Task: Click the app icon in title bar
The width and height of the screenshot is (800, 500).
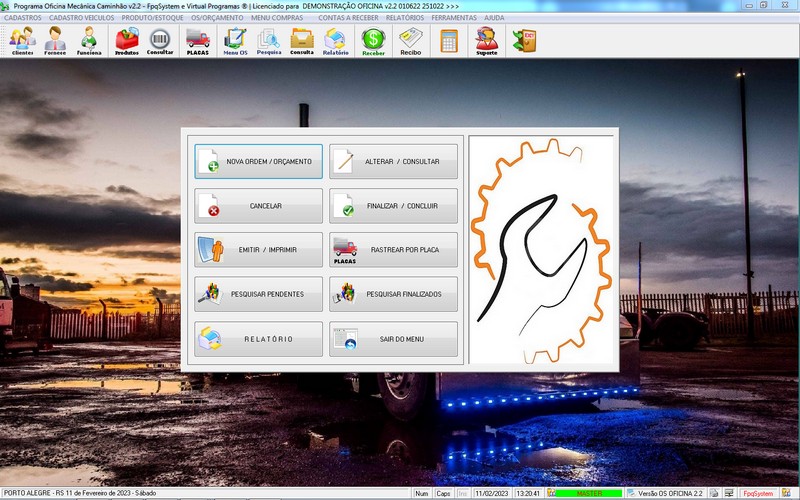Action: [x=5, y=6]
